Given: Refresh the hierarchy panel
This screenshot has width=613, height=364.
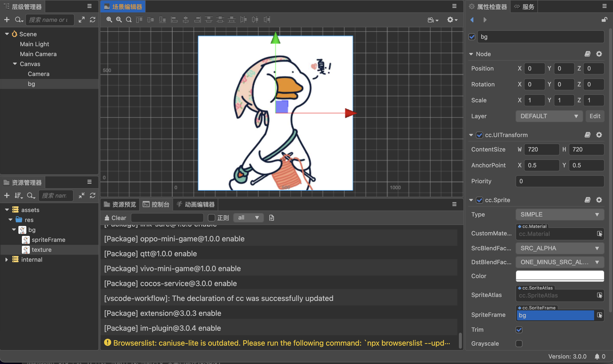Looking at the screenshot, I should (x=93, y=20).
